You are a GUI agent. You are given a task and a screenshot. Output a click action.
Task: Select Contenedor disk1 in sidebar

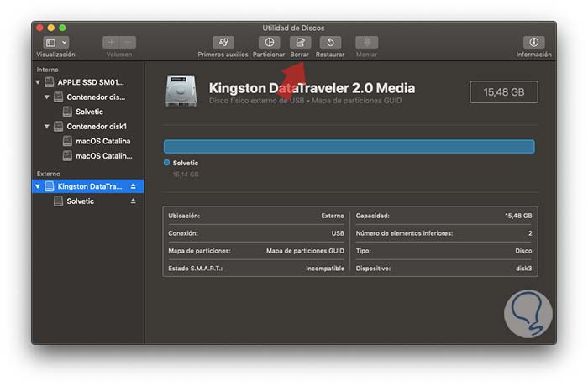(88, 127)
